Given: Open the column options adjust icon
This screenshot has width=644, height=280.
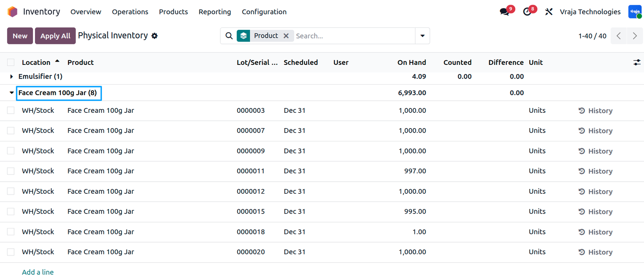Looking at the screenshot, I should click(x=637, y=62).
